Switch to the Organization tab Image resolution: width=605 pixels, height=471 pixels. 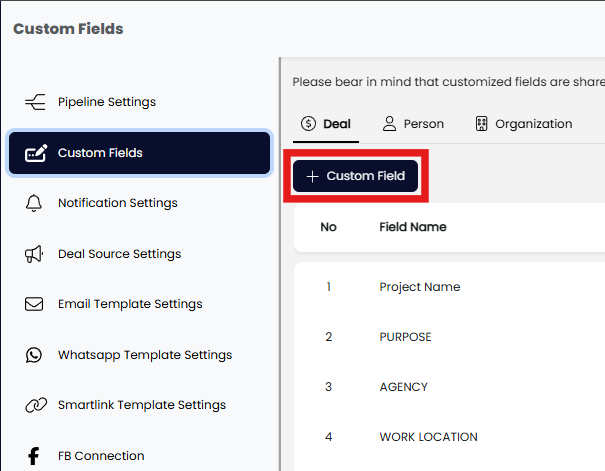pyautogui.click(x=523, y=124)
